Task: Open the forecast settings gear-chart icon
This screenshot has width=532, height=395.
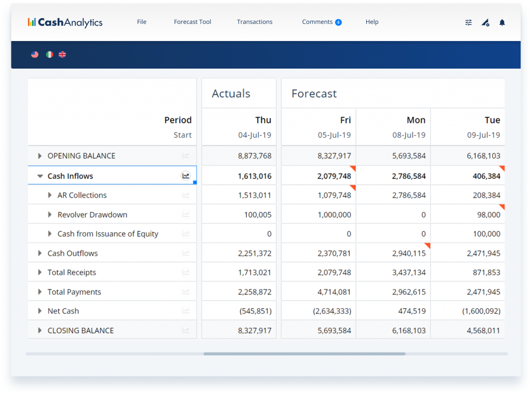Action: coord(485,22)
